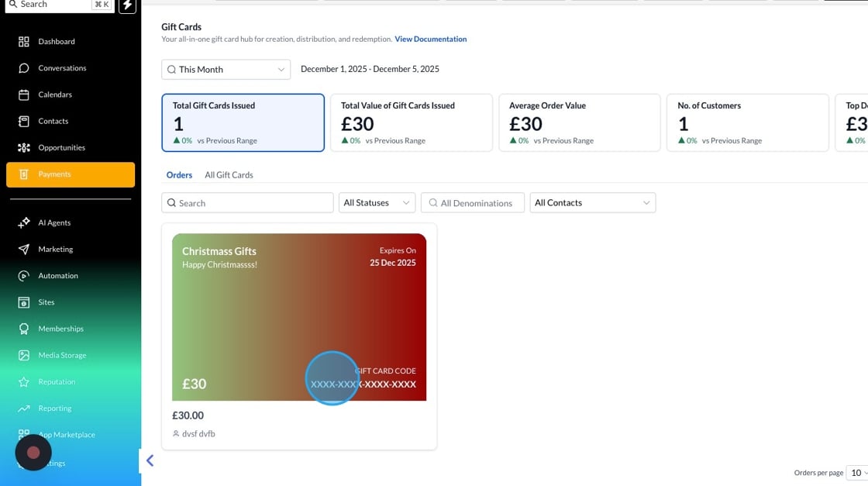
Task: Open the All Contacts filter dropdown
Action: (x=592, y=203)
